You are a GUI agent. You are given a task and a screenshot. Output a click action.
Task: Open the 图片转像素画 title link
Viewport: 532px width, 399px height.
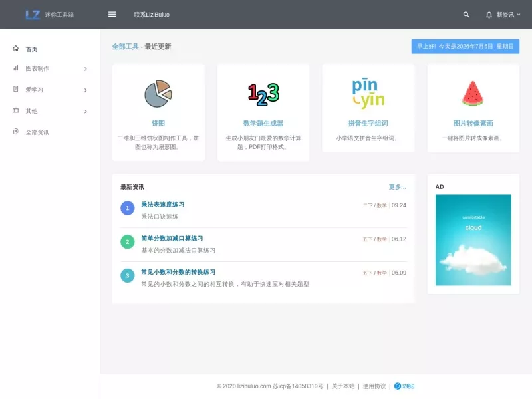(x=473, y=123)
